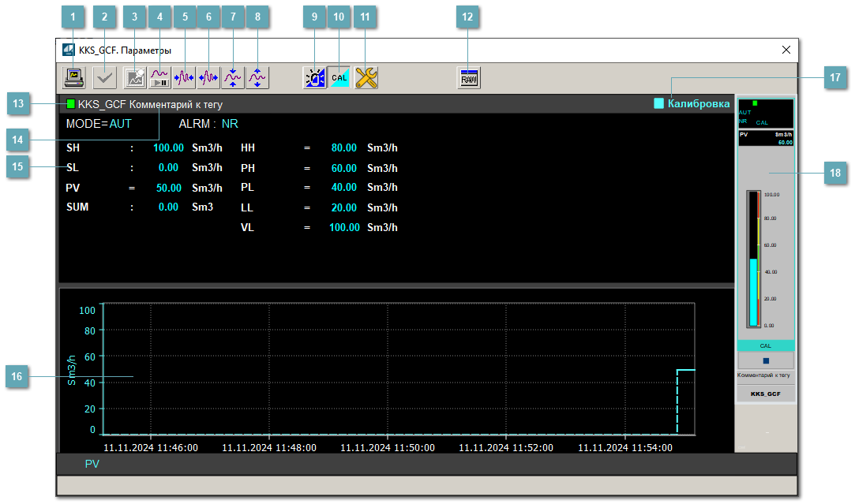Viewport: 855px width, 504px height.
Task: Compress the trend vertical scale
Action: click(x=233, y=77)
